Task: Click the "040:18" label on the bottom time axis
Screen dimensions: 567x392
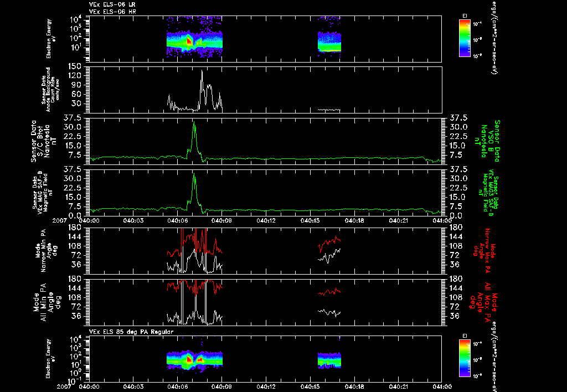Action: pyautogui.click(x=354, y=386)
